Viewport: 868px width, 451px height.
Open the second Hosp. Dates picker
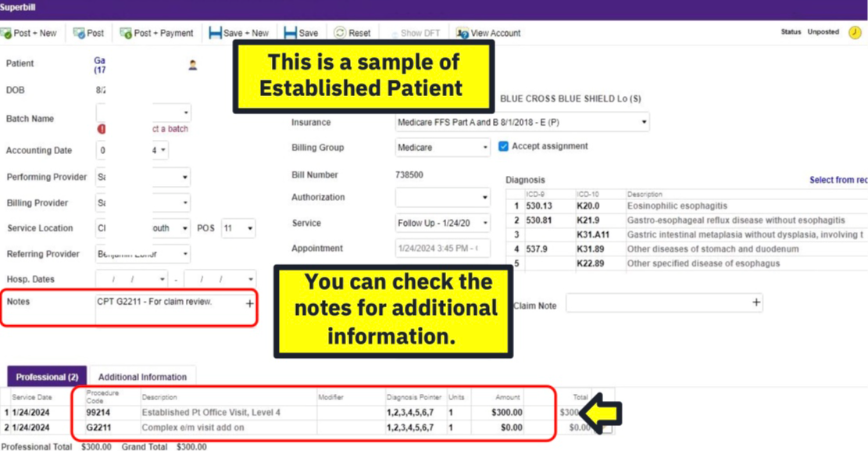(250, 279)
